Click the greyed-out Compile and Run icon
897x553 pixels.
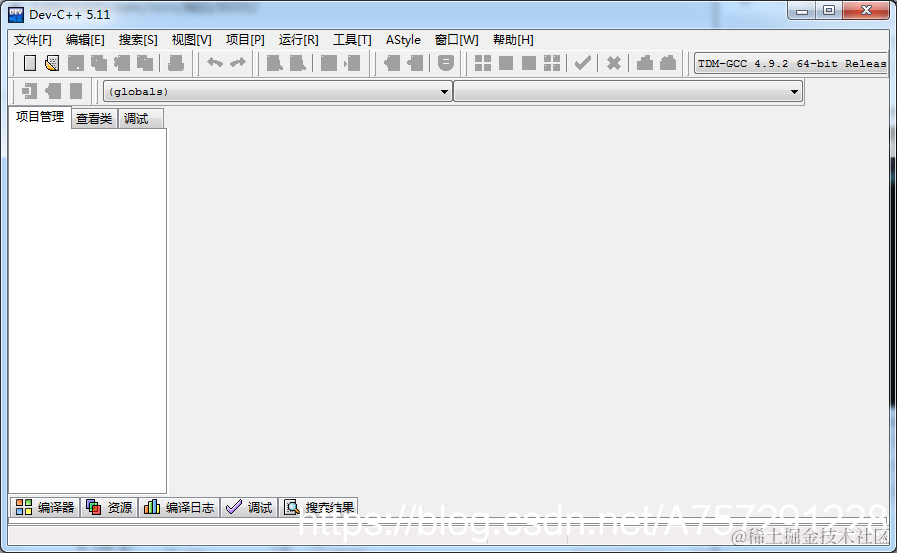click(529, 63)
